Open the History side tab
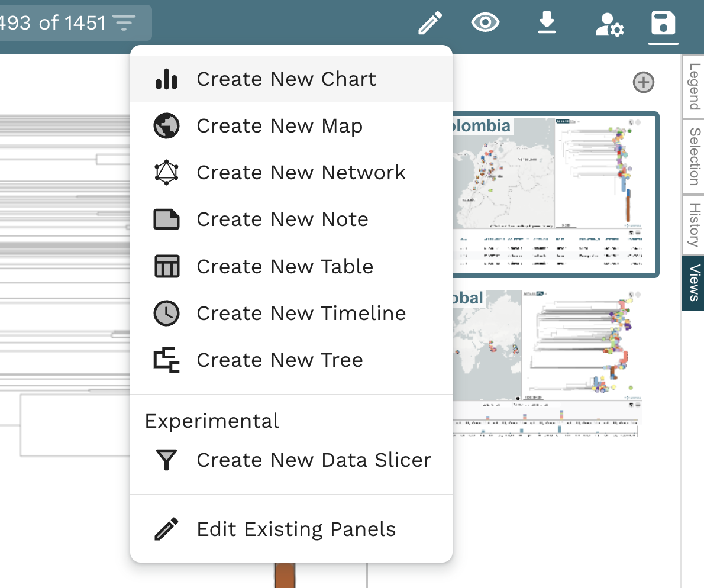 (693, 225)
